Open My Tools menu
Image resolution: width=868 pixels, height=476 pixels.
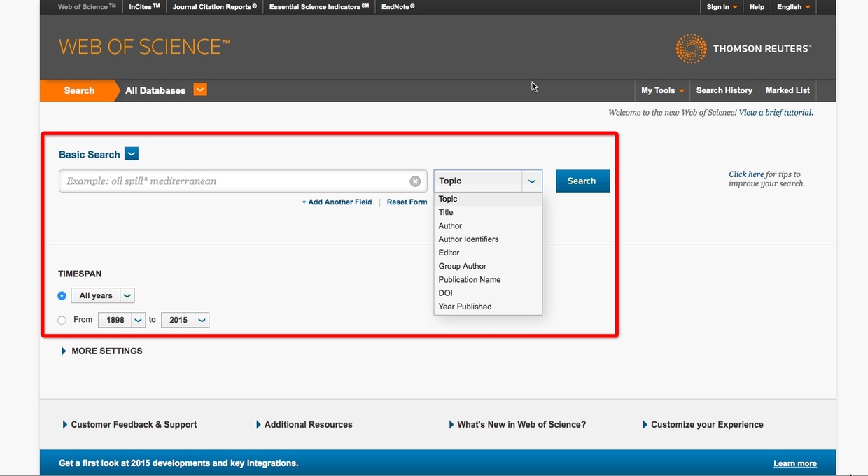[663, 90]
